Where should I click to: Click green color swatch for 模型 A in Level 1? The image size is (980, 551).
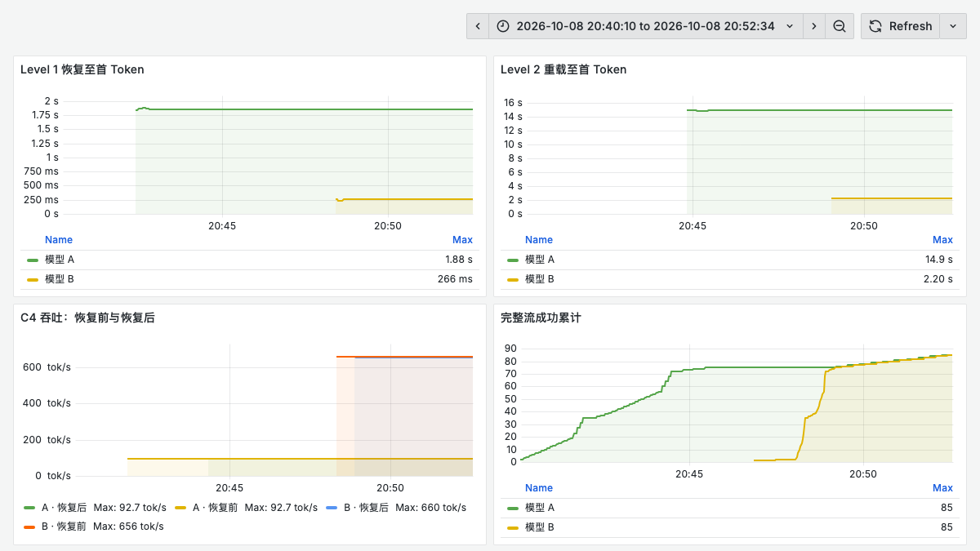tap(33, 260)
